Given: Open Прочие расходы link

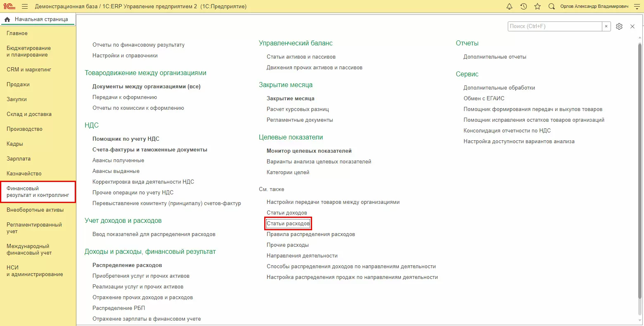Looking at the screenshot, I should coord(288,245).
